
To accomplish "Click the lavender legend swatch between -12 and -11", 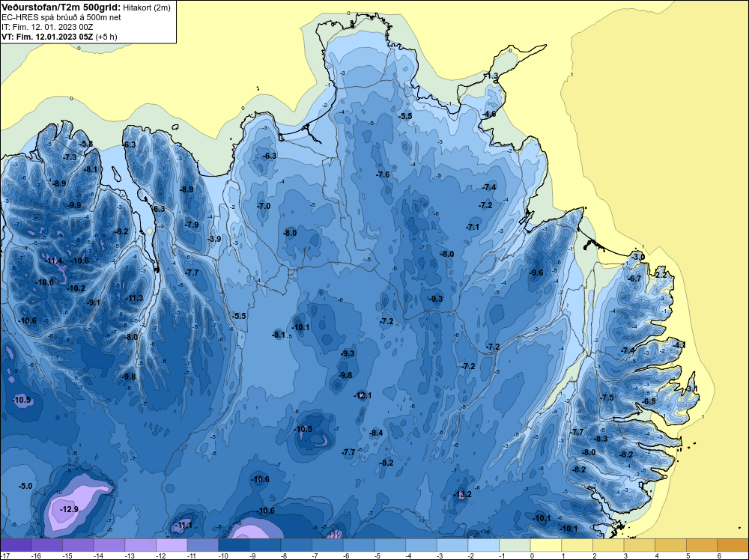I will click(x=172, y=545).
